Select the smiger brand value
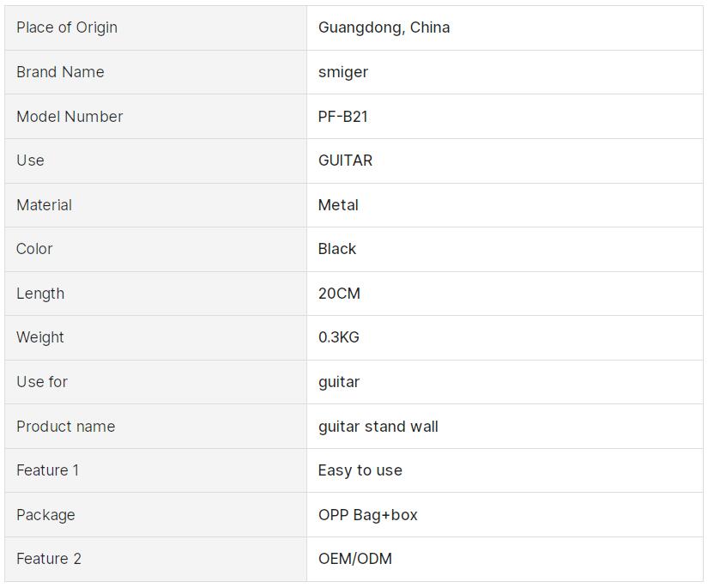 342,72
